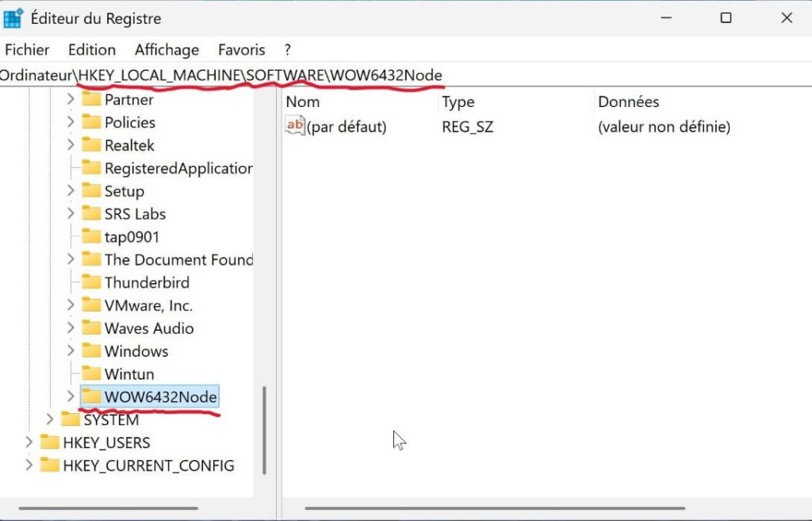Expand the SYSTEM key chevron
Viewport: 812px width, 521px height.
pyautogui.click(x=50, y=419)
